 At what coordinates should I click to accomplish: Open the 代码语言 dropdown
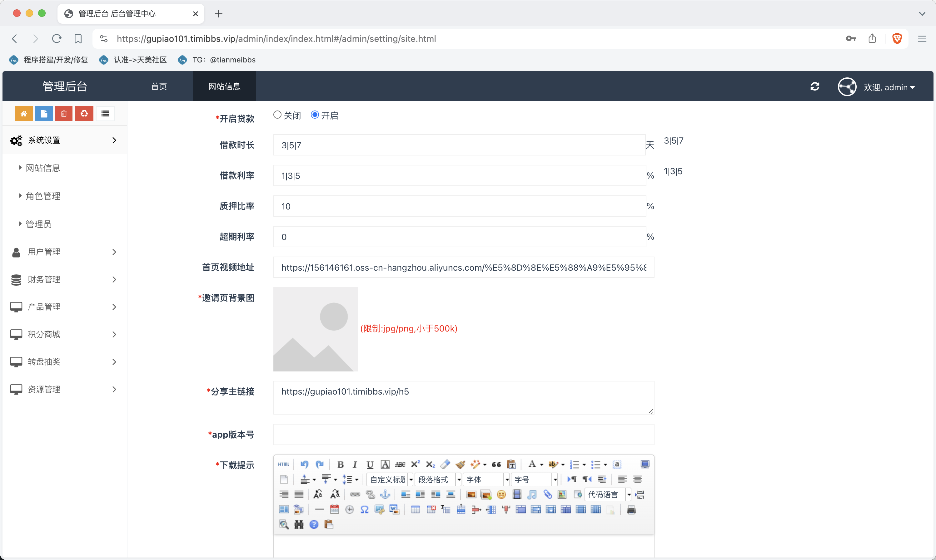tap(608, 495)
